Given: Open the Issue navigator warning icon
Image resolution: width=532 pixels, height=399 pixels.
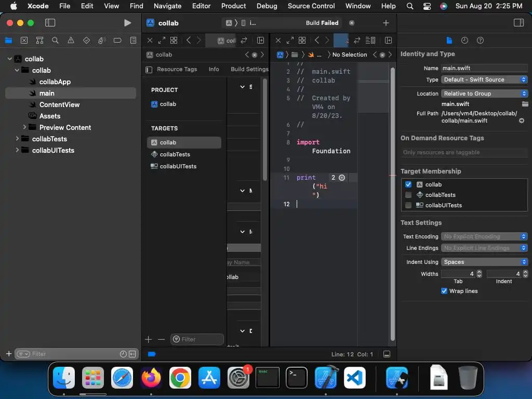Looking at the screenshot, I should pyautogui.click(x=71, y=41).
